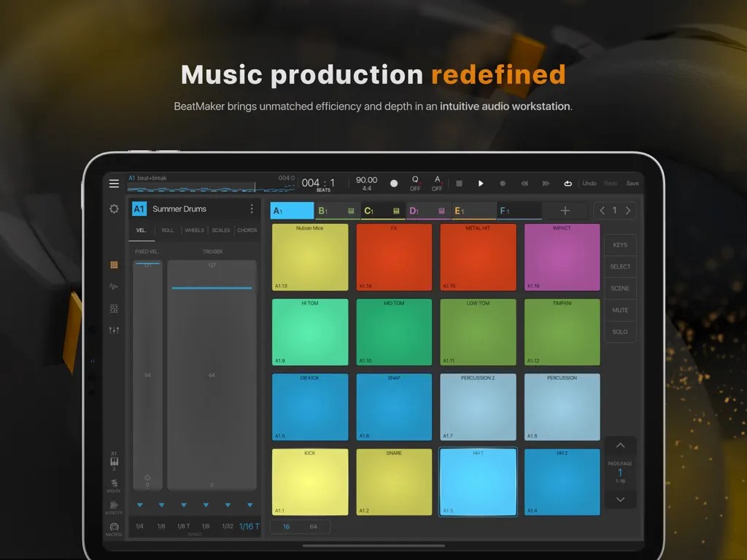Toggle the Q quantize OFF switch
The width and height of the screenshot is (747, 560).
(x=415, y=183)
